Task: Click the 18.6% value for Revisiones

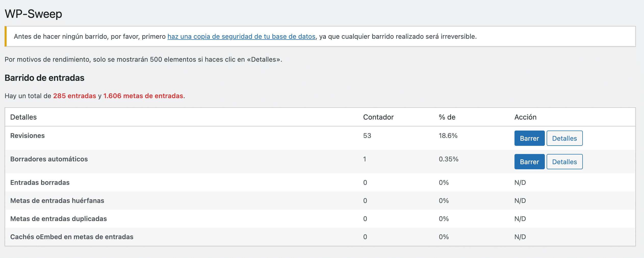Action: (x=448, y=136)
